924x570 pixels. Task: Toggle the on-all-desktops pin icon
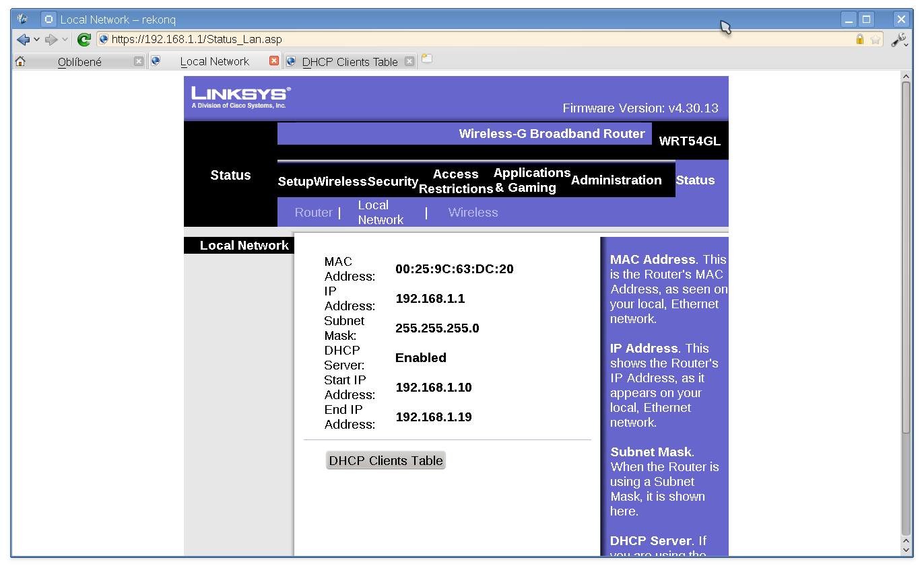tap(48, 20)
